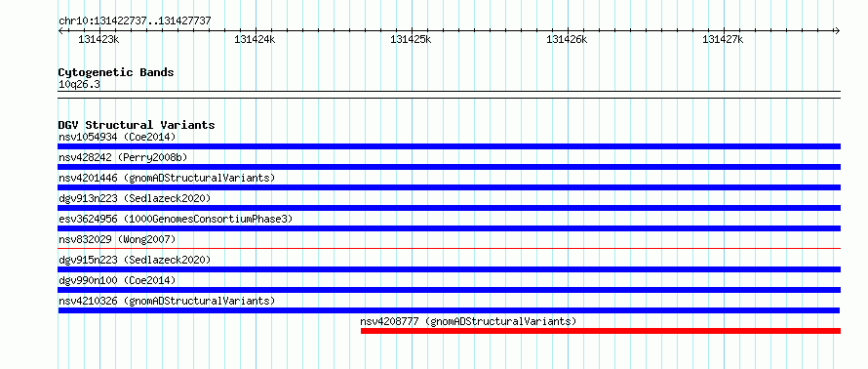Image resolution: width=868 pixels, height=369 pixels.
Task: Click the 131423k ruler tick label
Action: tap(99, 39)
